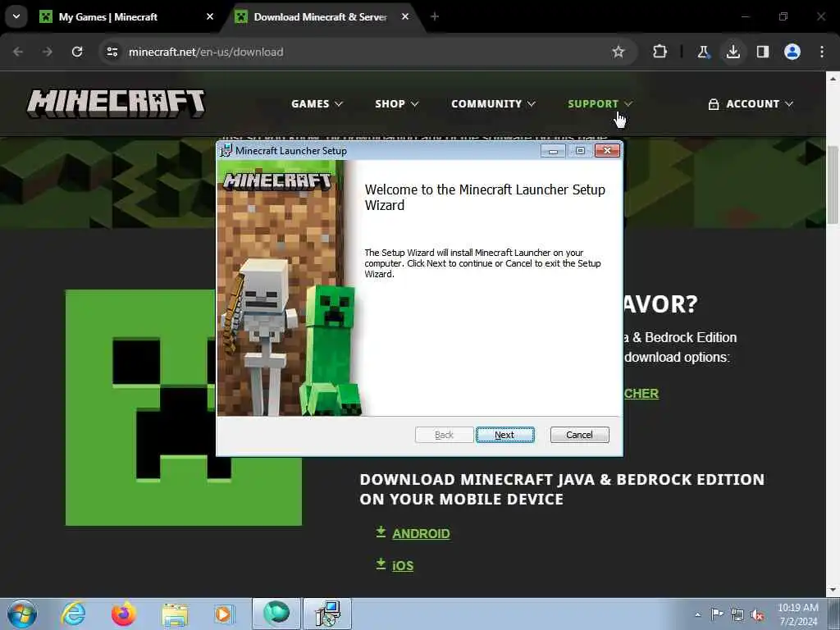Bookmark this page with the star
Image resolution: width=840 pixels, height=630 pixels.
[x=619, y=52]
